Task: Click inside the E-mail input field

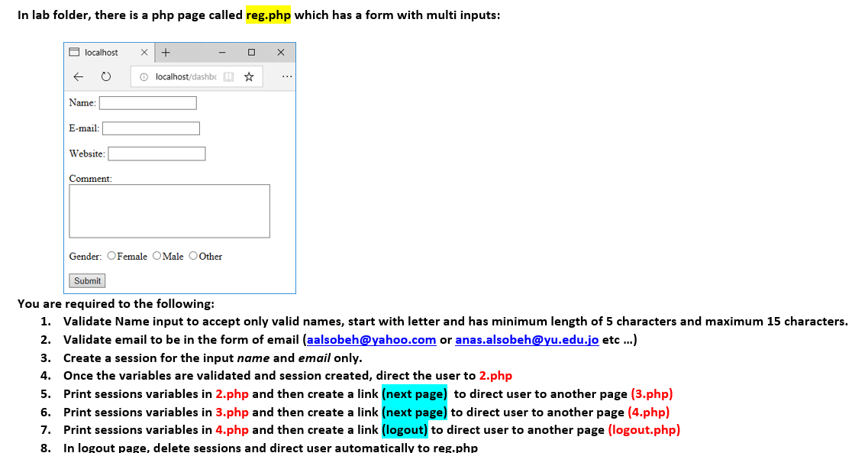Action: (x=150, y=128)
